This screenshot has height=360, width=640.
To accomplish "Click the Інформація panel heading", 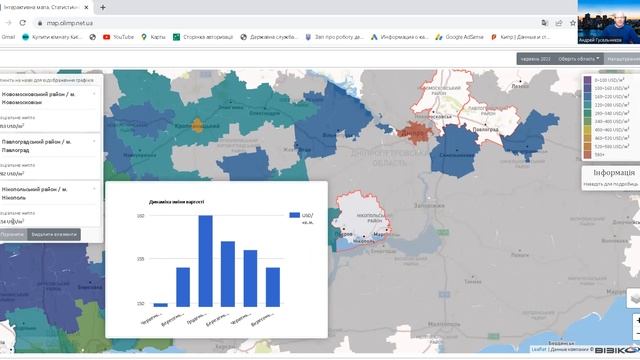I will click(x=614, y=173).
